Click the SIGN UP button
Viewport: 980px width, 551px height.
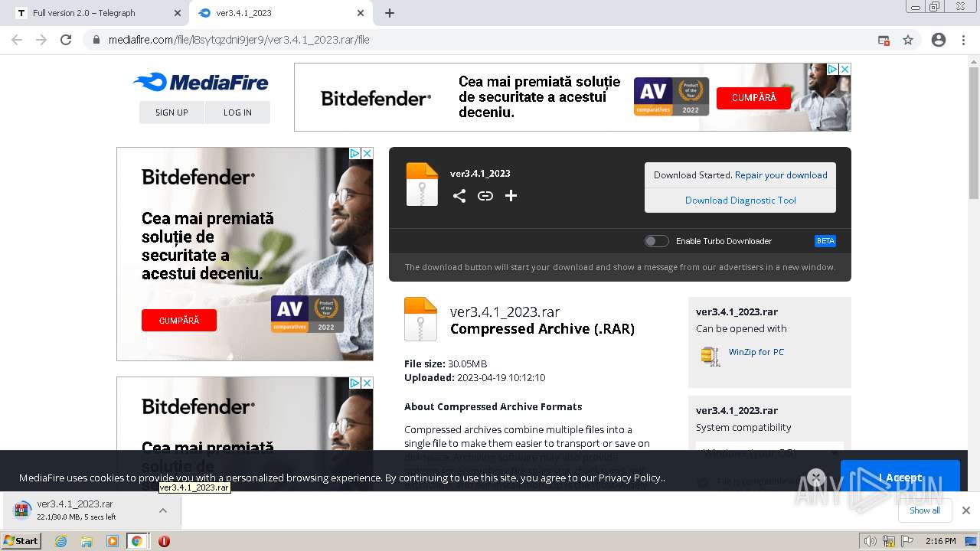(171, 112)
